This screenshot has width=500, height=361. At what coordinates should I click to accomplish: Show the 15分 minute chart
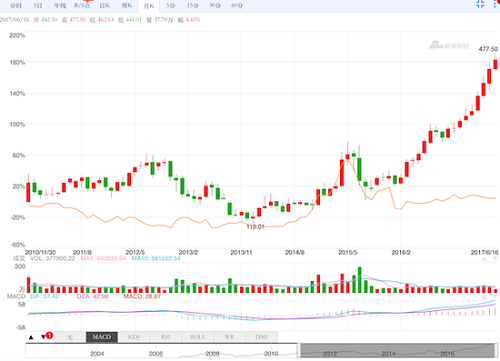(x=193, y=6)
